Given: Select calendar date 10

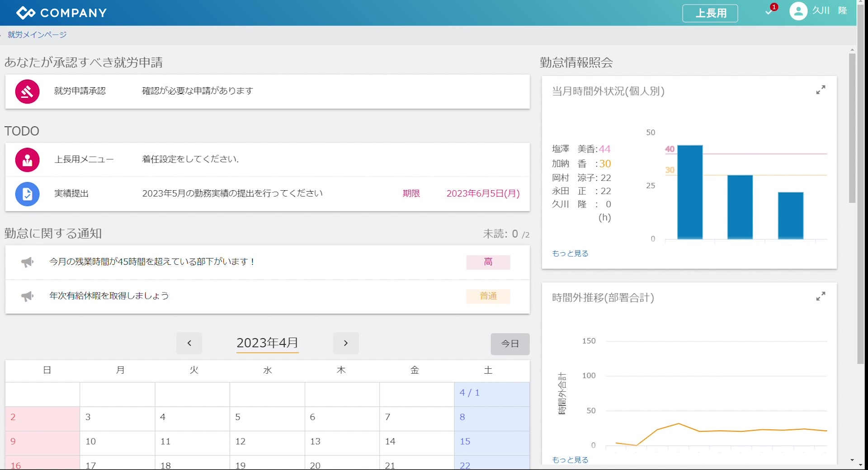Looking at the screenshot, I should [x=118, y=443].
